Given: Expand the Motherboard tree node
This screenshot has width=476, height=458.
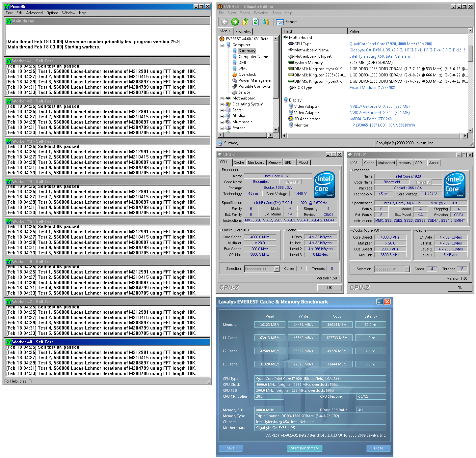Looking at the screenshot, I should 222,99.
